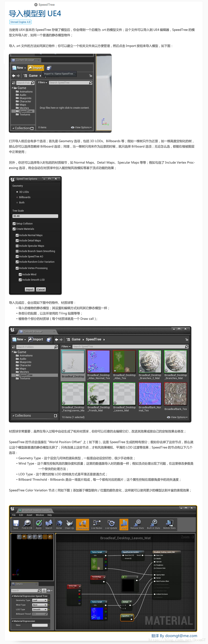Image resolution: width=208 pixels, height=644 pixels.
Task: Open the File menu in the material editor
Action: tap(14, 515)
